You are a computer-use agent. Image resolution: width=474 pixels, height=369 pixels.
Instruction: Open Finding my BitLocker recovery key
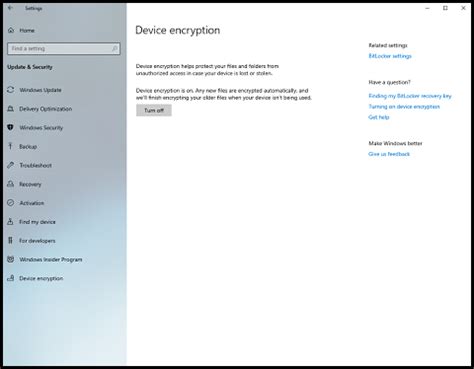tap(410, 96)
